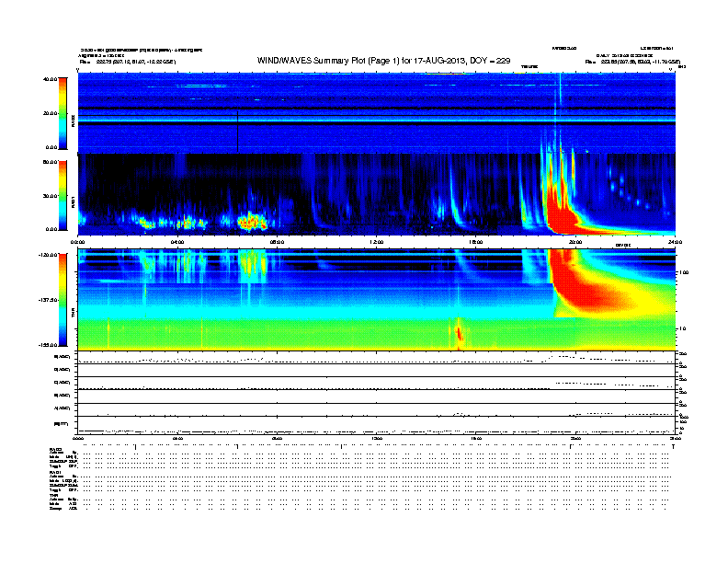Image resolution: width=728 pixels, height=563 pixels.
Task: Click the 60.00 color bar label
Action: click(50, 162)
